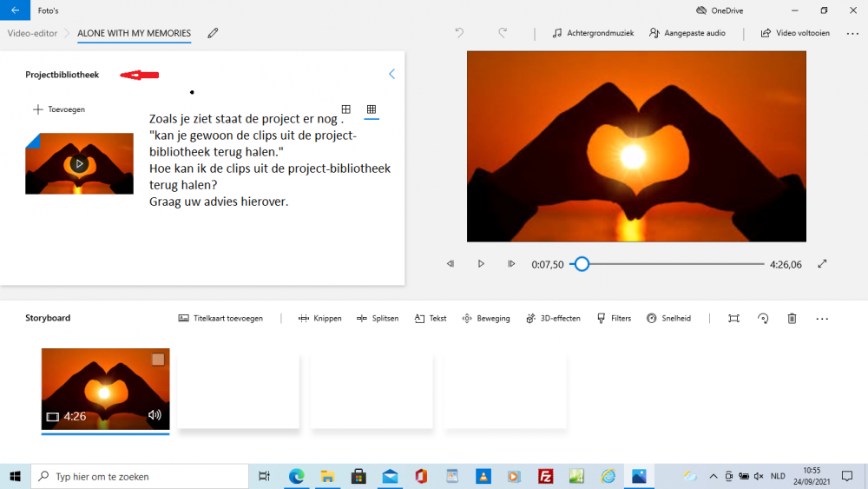Image resolution: width=868 pixels, height=489 pixels.
Task: Click the video playback seek slider
Action: click(668, 264)
